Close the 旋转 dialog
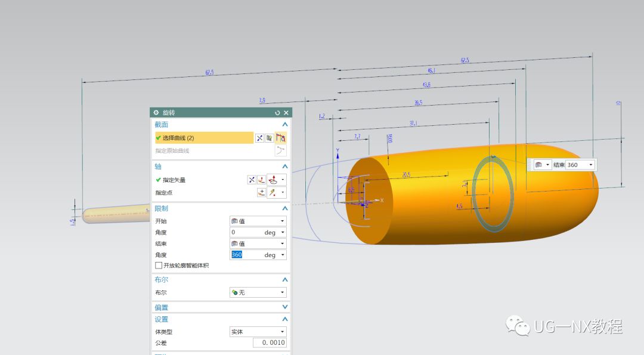The height and width of the screenshot is (355, 644). pos(286,113)
